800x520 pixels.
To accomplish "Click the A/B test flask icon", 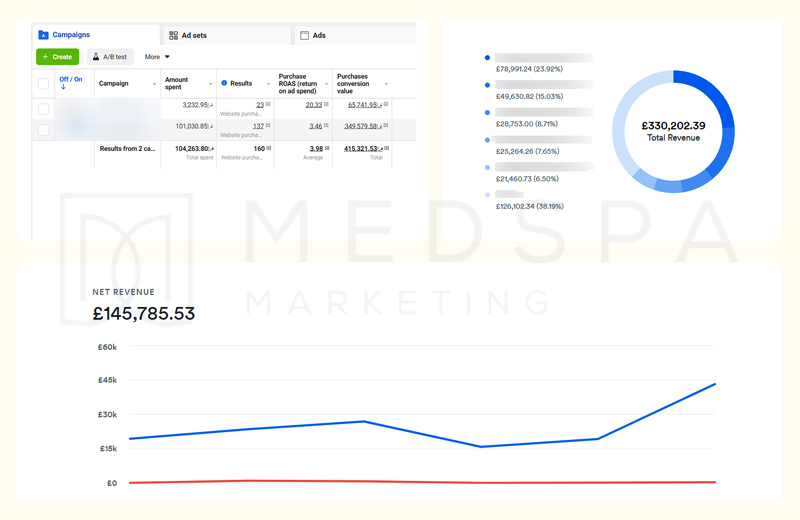I will coord(96,57).
